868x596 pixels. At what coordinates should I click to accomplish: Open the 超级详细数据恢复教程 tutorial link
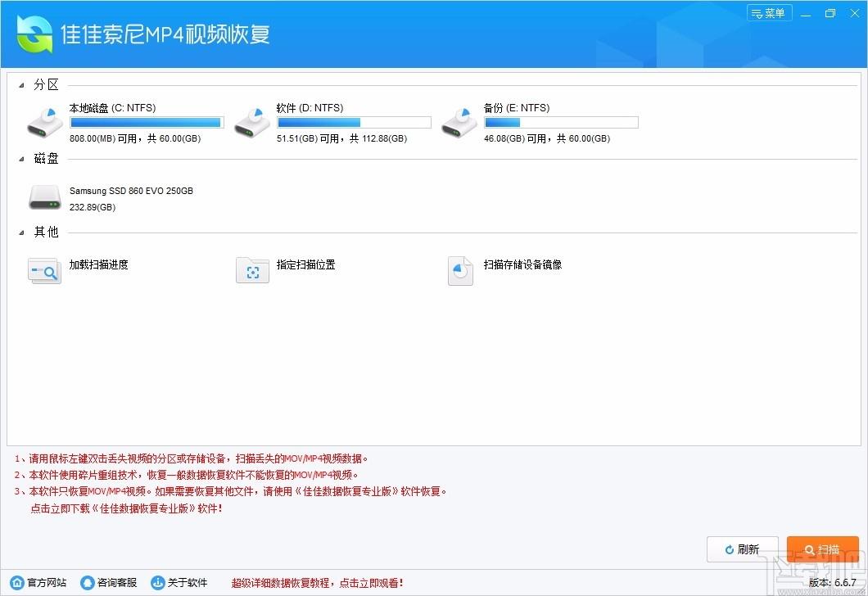pyautogui.click(x=317, y=583)
